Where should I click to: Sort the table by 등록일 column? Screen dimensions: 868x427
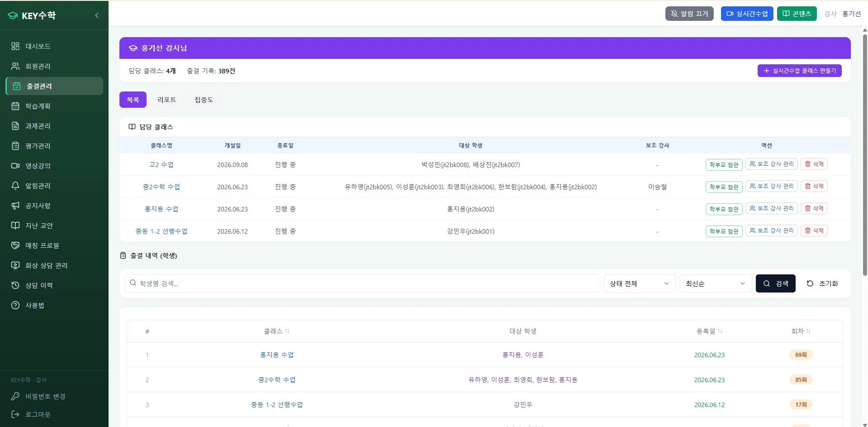tap(709, 331)
